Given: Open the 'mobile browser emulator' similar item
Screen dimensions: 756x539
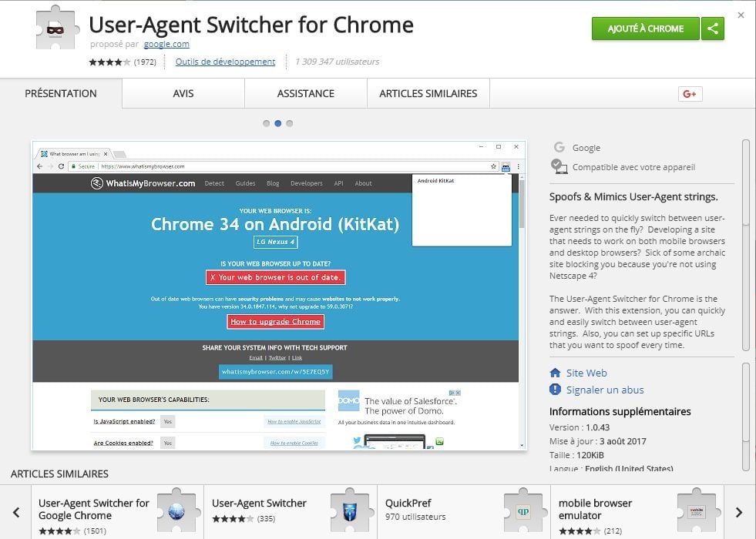Looking at the screenshot, I should 637,512.
